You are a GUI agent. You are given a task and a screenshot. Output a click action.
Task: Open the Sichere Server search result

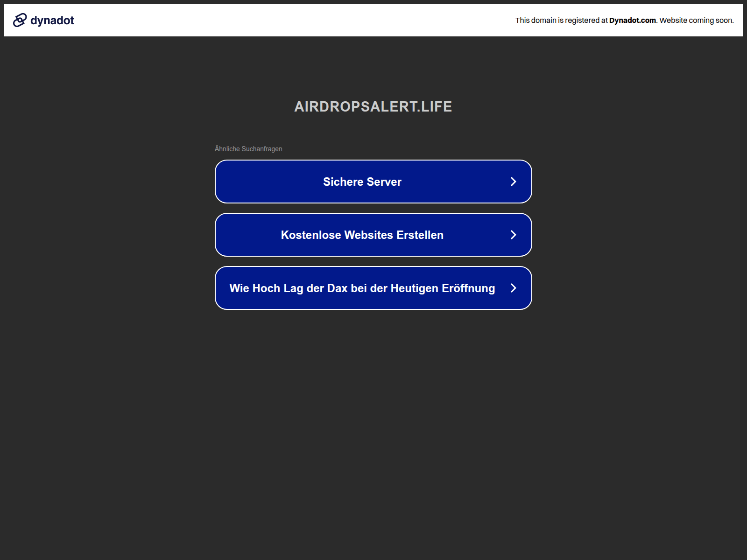[362, 182]
